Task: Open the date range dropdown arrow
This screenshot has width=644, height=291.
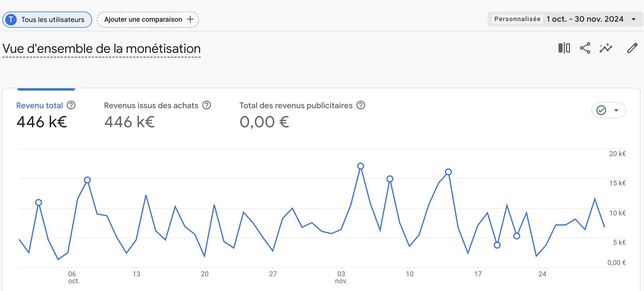Action: click(x=634, y=19)
